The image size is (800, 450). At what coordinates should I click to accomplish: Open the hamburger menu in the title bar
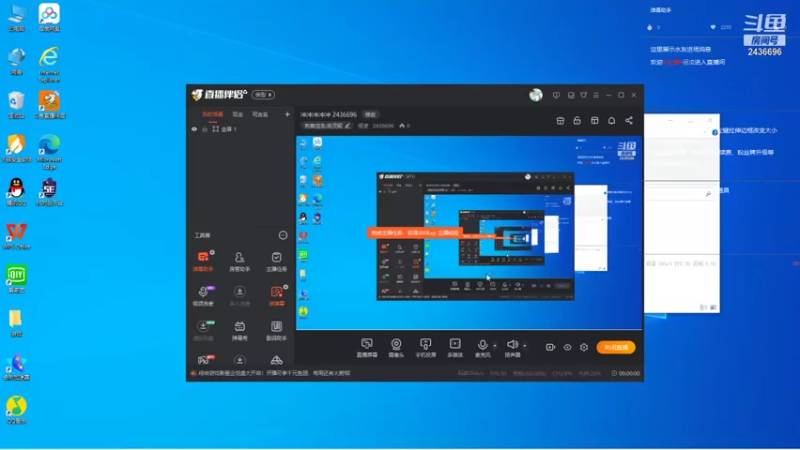596,95
